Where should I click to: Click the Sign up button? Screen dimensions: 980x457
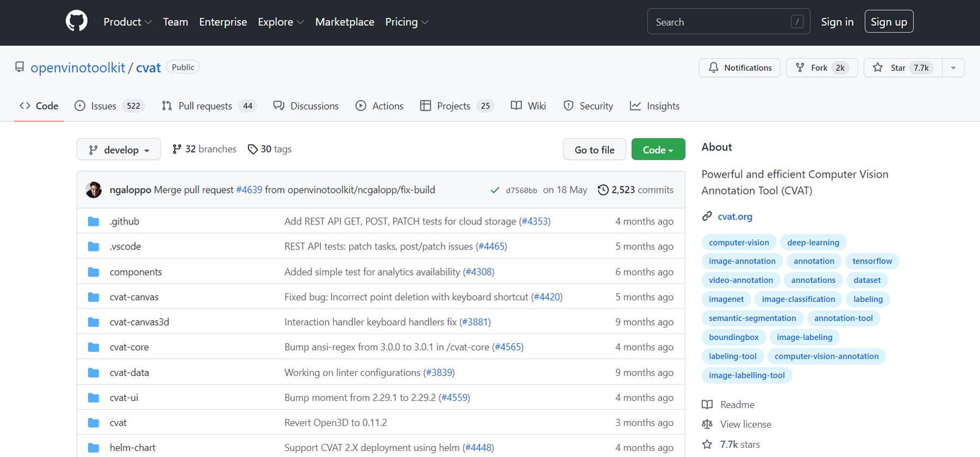click(x=889, y=22)
